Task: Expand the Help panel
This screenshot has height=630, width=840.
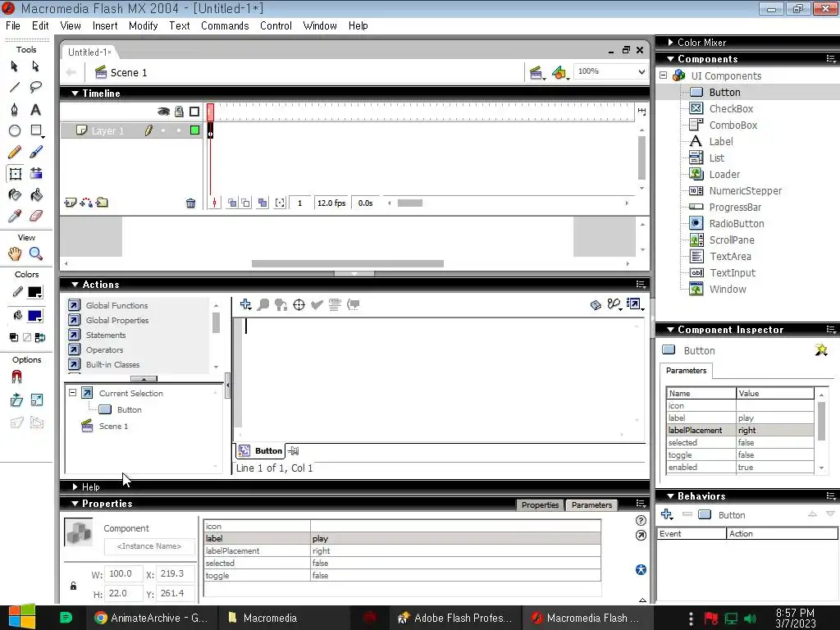Action: click(x=75, y=487)
